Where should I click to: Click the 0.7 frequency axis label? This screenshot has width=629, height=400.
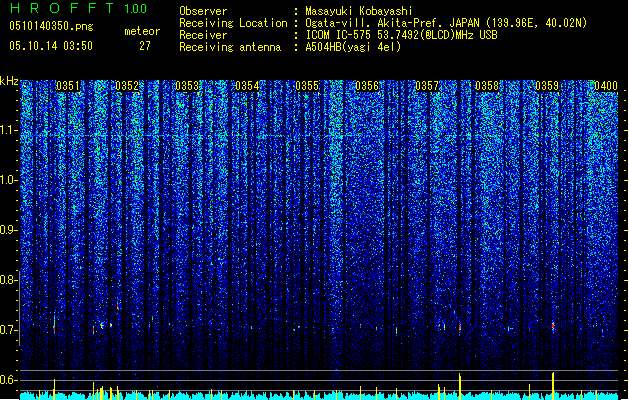(9, 330)
